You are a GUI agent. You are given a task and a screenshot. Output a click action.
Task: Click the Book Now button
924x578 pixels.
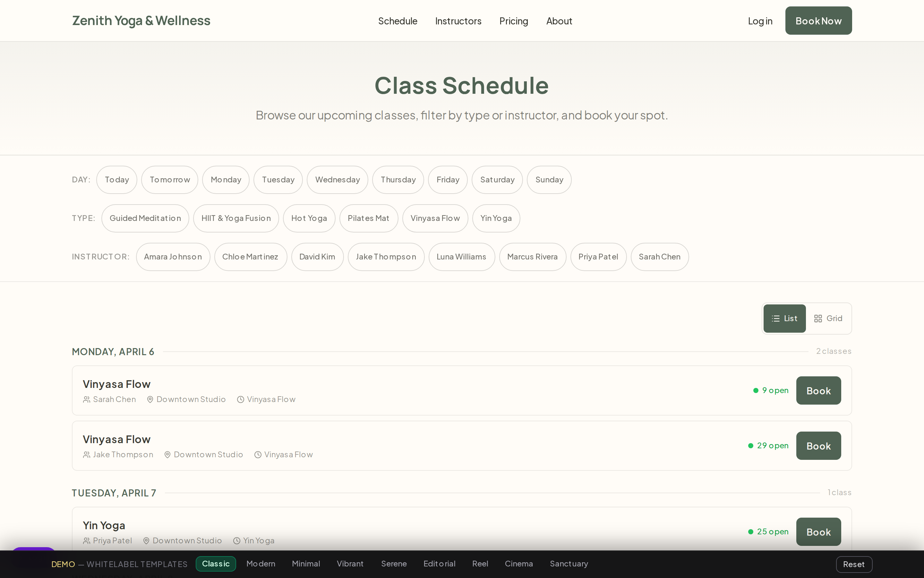(818, 21)
